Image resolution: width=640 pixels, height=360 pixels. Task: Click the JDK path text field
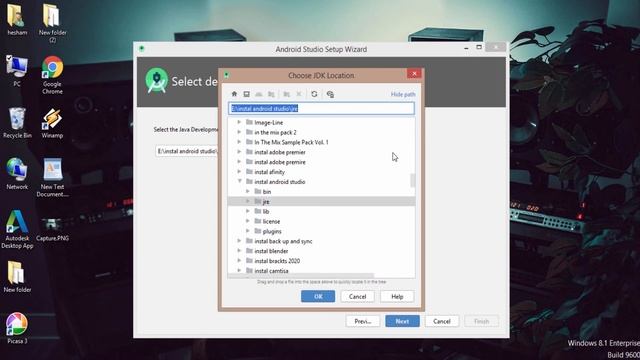(321, 109)
